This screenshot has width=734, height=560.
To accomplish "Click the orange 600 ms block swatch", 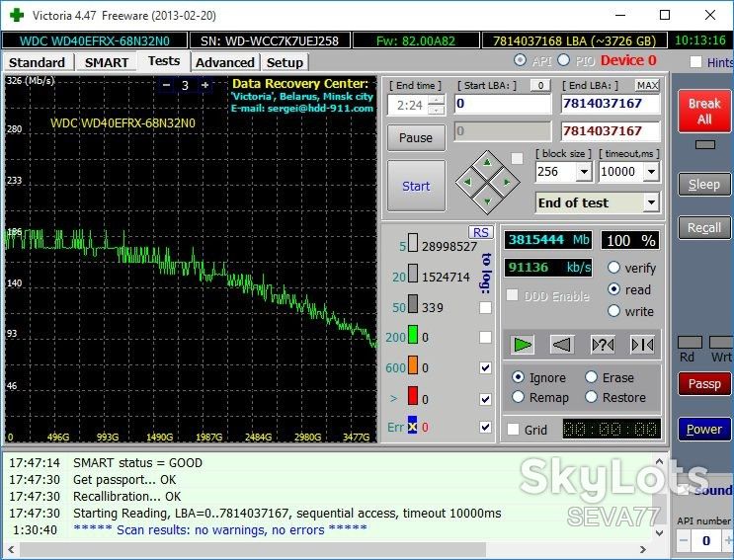I will point(412,364).
